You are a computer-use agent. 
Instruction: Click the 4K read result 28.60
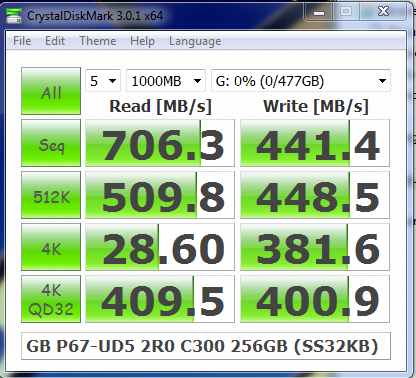tap(160, 247)
